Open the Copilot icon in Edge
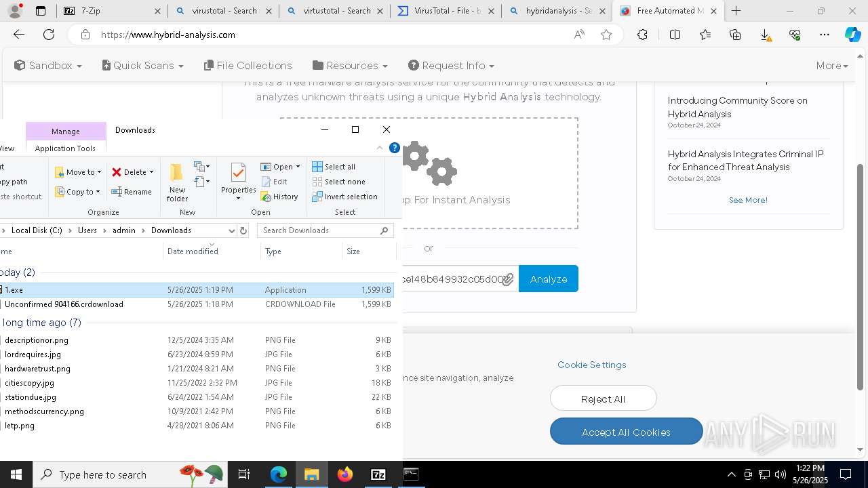The image size is (868, 488). click(x=852, y=35)
